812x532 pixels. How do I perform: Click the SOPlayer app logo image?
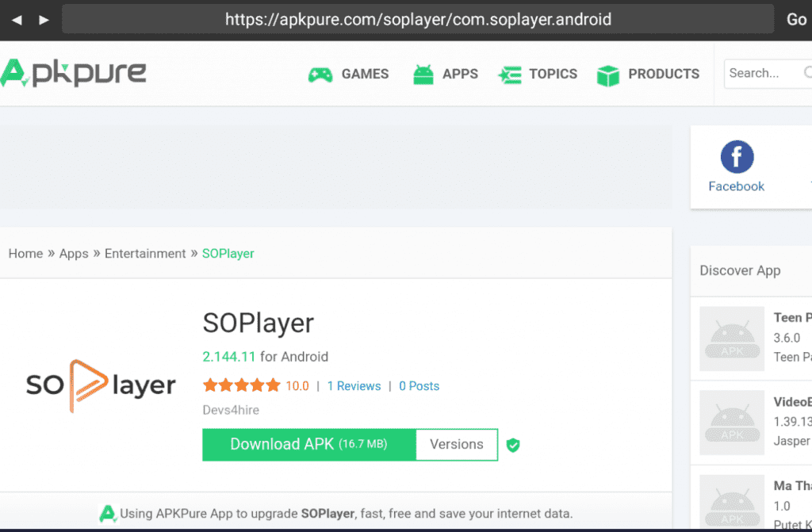101,385
